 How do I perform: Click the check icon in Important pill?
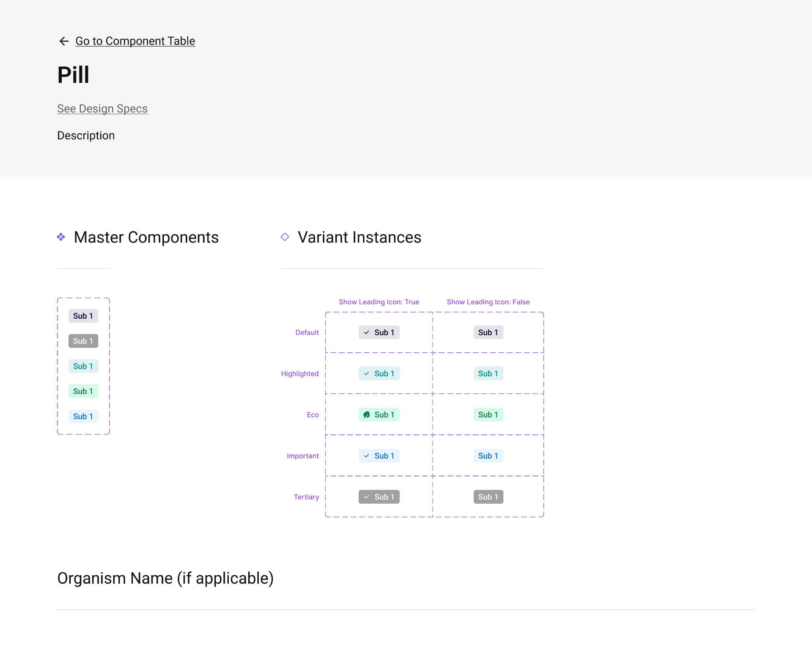point(367,456)
